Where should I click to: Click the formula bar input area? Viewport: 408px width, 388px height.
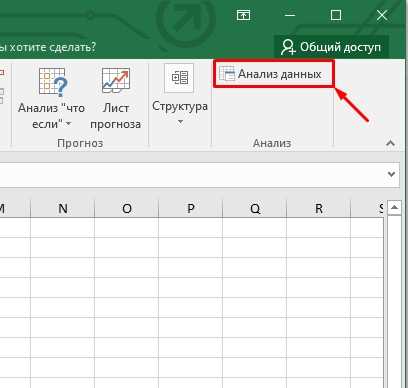click(x=192, y=174)
